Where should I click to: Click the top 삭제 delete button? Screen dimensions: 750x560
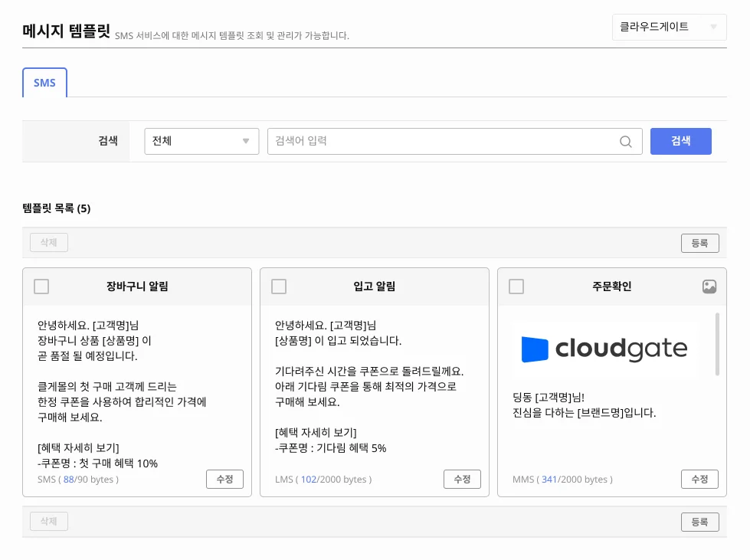coord(48,242)
